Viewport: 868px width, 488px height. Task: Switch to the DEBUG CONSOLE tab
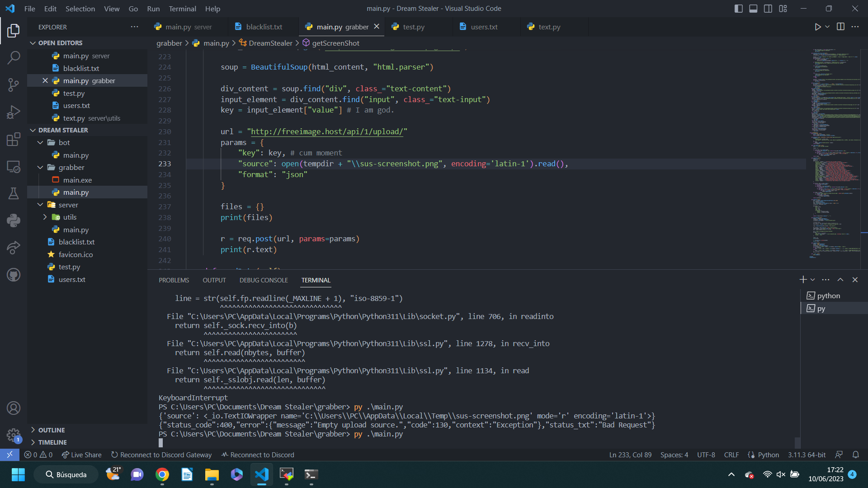coord(264,280)
